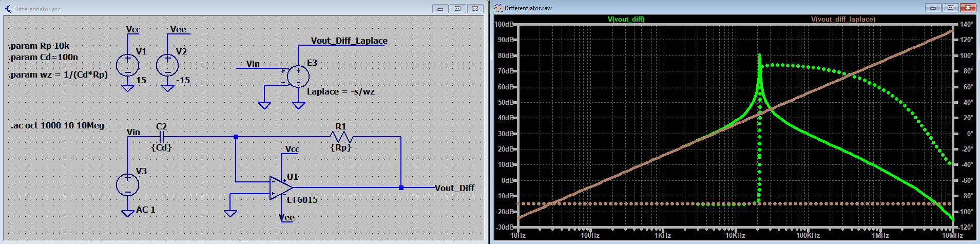Select the C2 capacitor symbol
Screen dimensions: 980x244
161,137
